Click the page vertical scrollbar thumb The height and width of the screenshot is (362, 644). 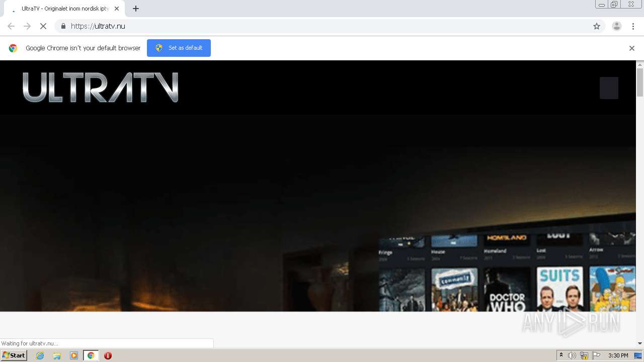(640, 82)
